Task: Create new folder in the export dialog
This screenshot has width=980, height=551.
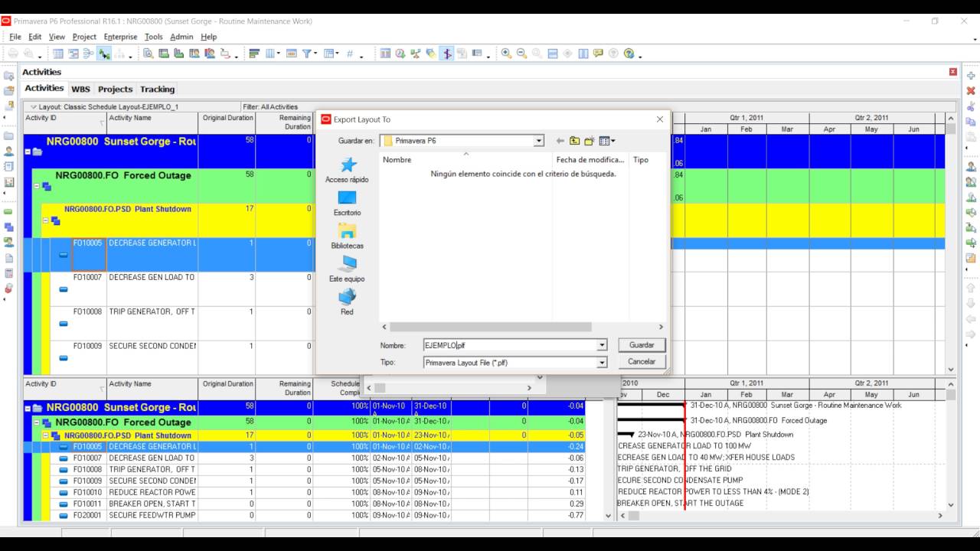Action: tap(590, 141)
